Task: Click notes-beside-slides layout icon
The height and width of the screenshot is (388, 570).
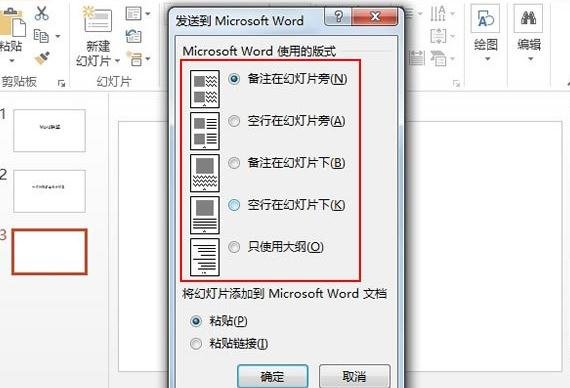Action: tap(205, 89)
